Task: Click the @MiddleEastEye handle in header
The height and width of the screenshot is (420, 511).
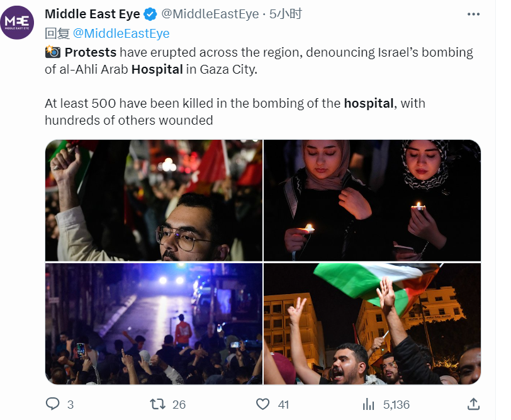Action: point(210,14)
